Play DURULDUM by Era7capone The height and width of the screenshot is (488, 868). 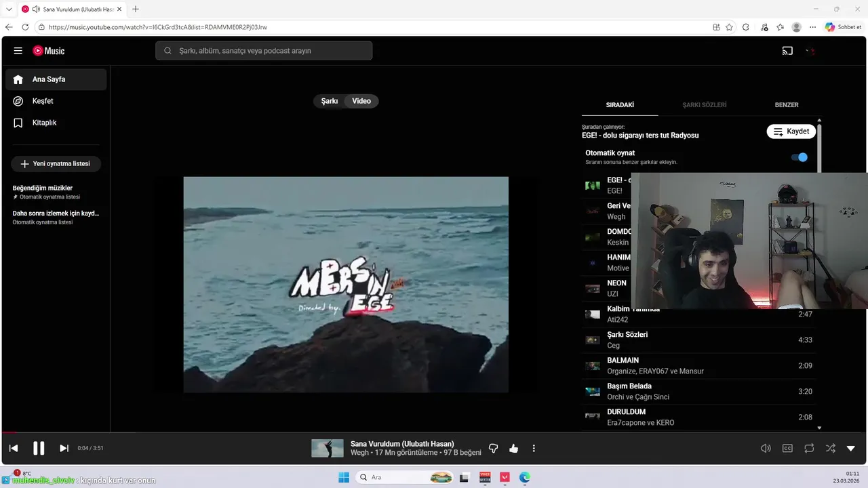click(698, 418)
